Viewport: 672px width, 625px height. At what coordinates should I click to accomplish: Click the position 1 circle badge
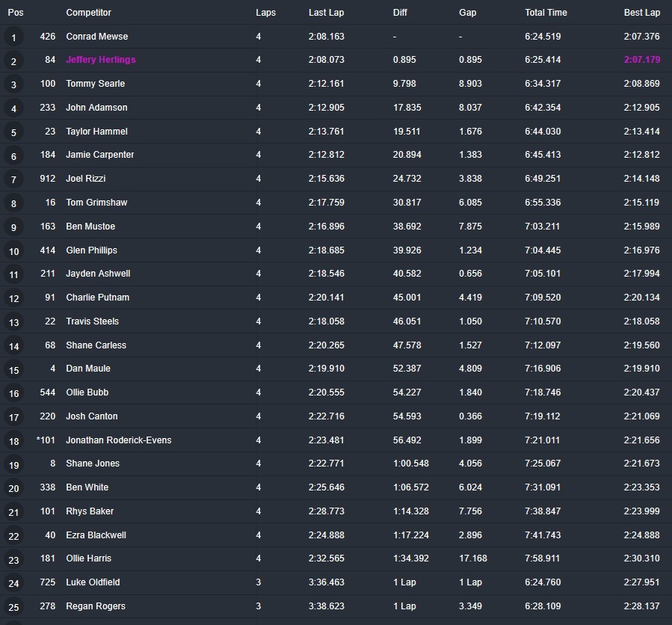[13, 37]
